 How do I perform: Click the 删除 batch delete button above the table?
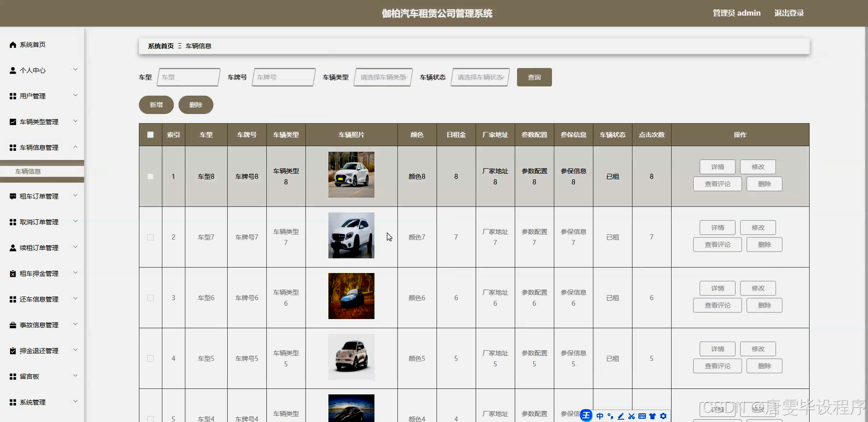click(x=195, y=105)
